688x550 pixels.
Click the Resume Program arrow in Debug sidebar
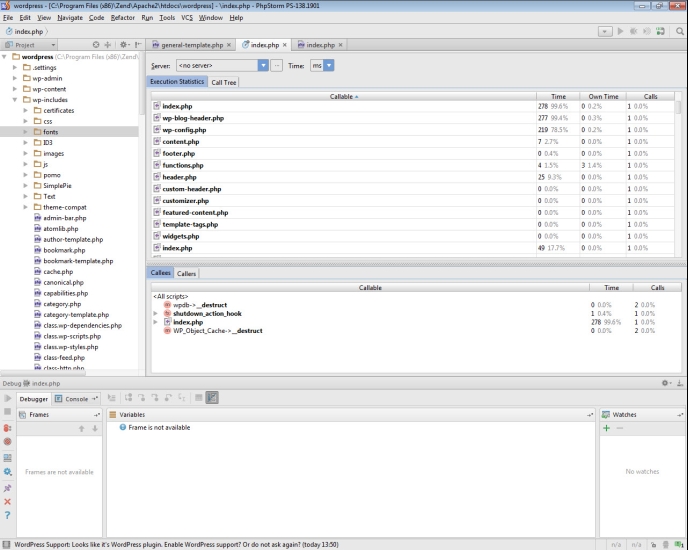8,398
